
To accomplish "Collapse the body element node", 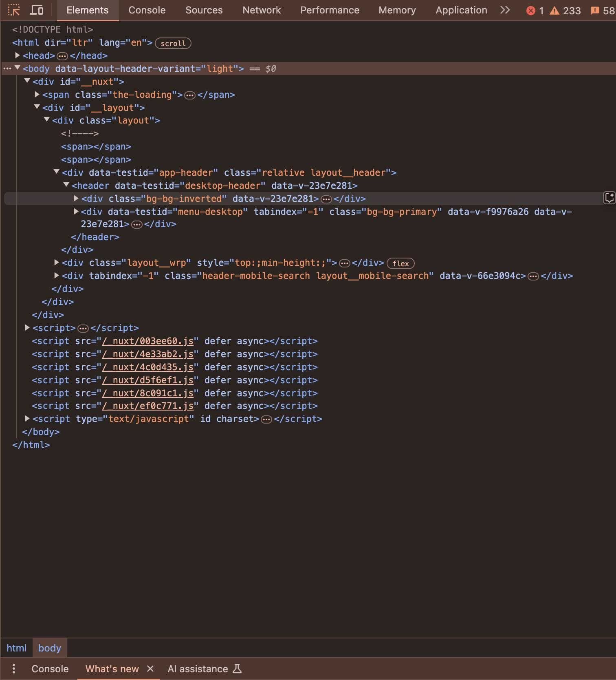I will coord(18,68).
